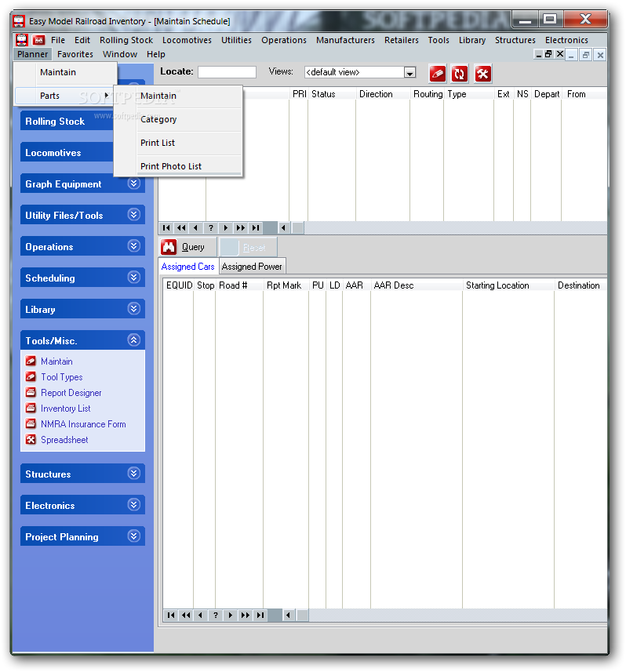Click the Reset button
Viewport: 626px width, 672px height.
[x=248, y=247]
